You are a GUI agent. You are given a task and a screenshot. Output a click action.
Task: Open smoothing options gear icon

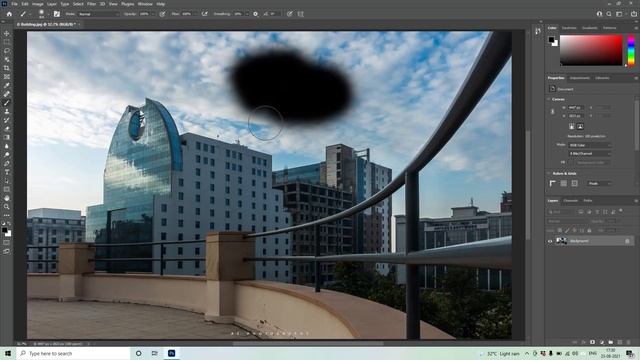(x=256, y=14)
